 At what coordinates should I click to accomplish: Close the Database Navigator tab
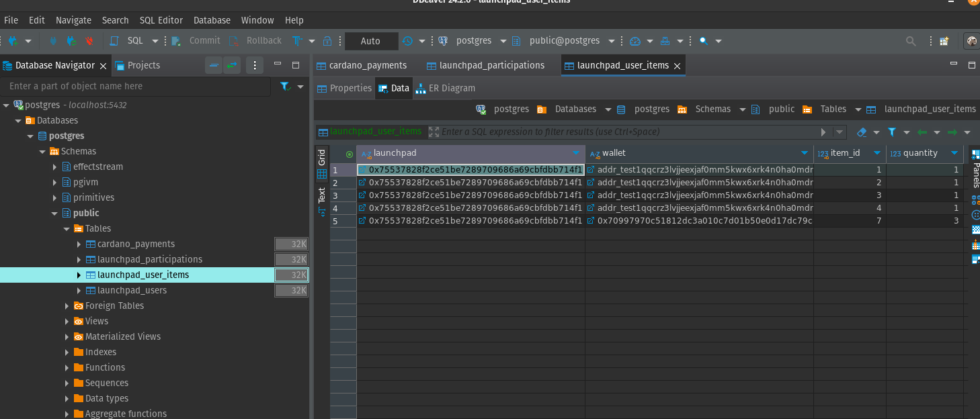[103, 66]
